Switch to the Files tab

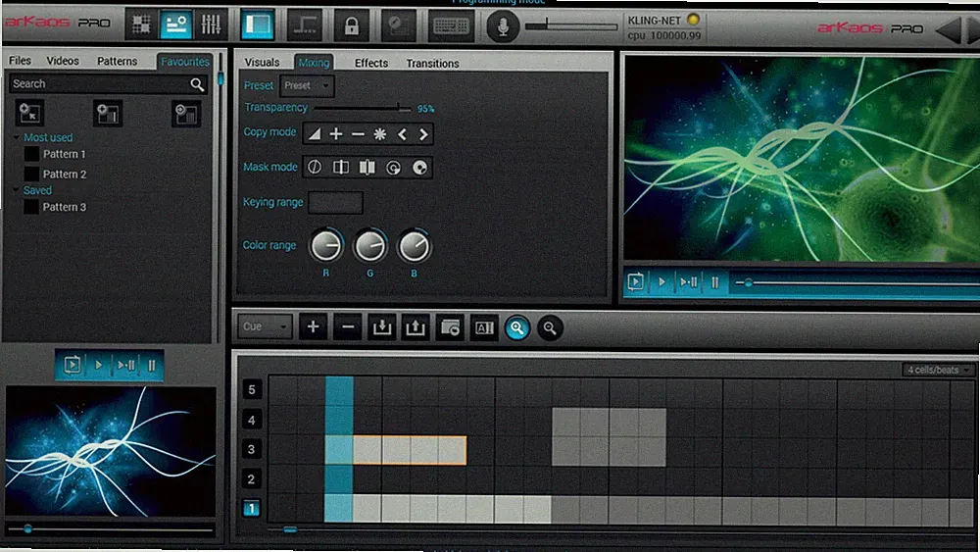pyautogui.click(x=20, y=61)
